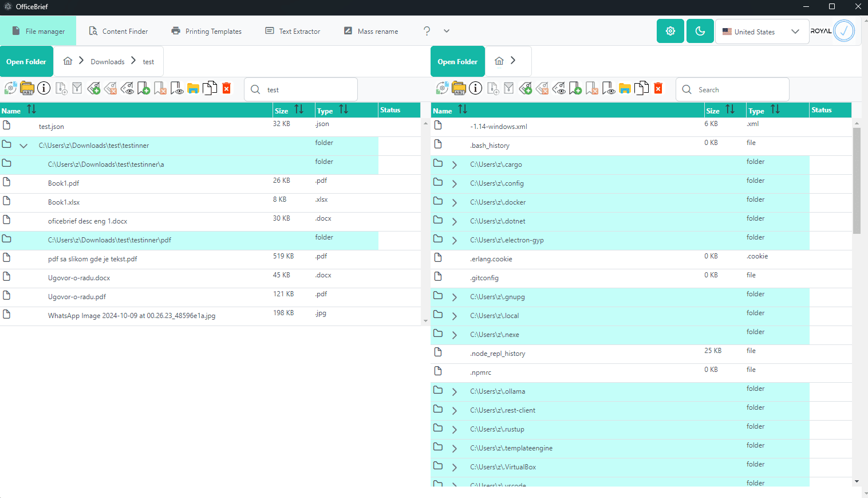The width and height of the screenshot is (868, 498).
Task: Click the remove bookmark icon in left pane toolbar
Action: tap(160, 88)
